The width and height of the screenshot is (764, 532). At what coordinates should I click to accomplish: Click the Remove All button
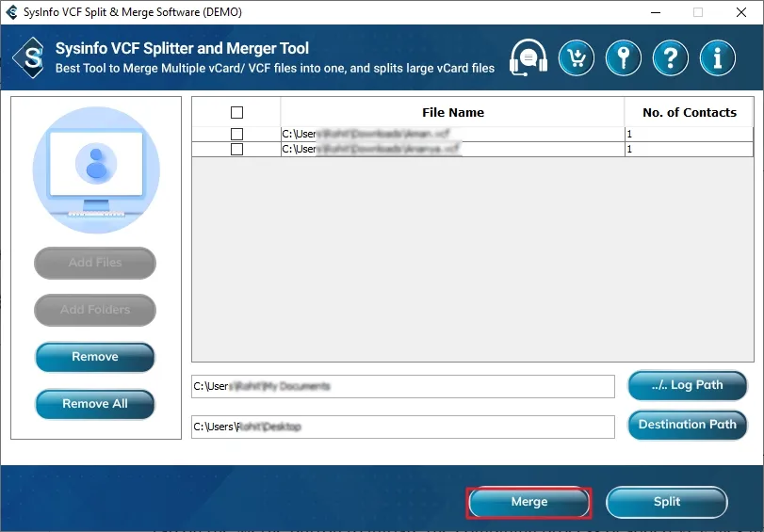pos(95,404)
